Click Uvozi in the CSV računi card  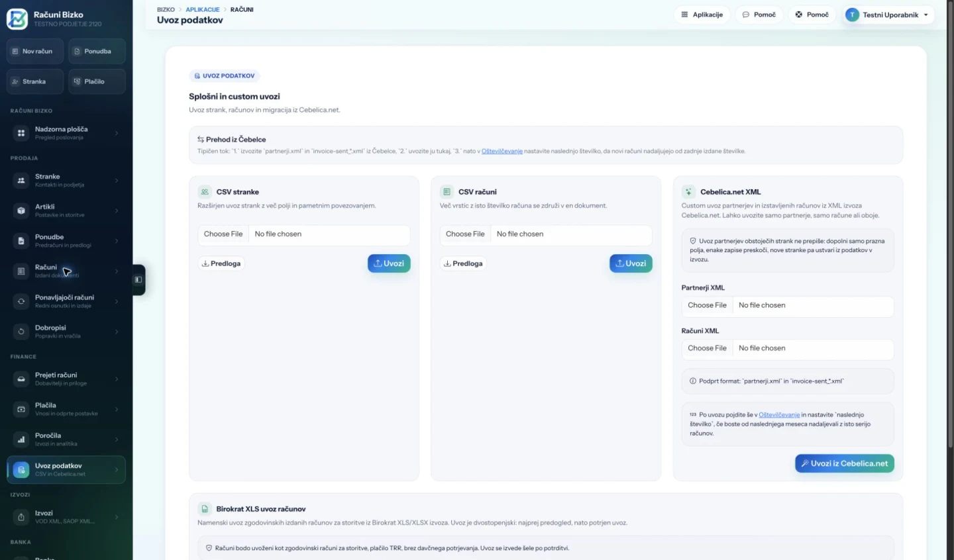pyautogui.click(x=631, y=263)
